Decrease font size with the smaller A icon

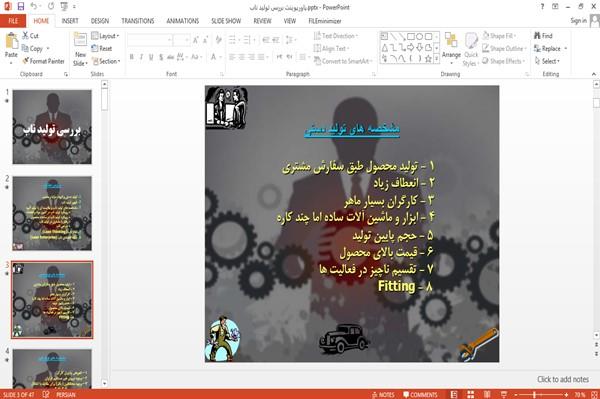tap(205, 40)
